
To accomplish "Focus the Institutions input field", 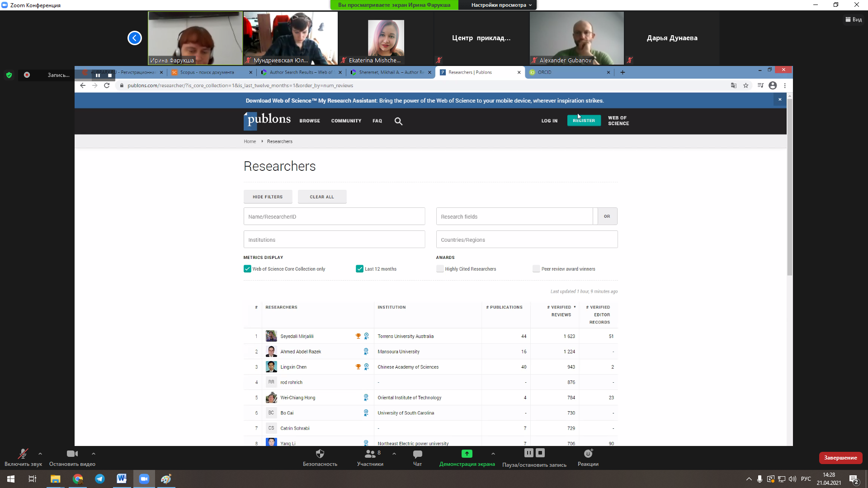I will (x=334, y=239).
